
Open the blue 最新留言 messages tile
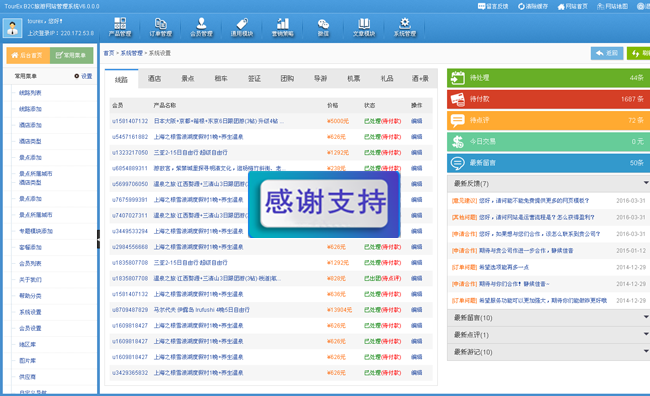548,163
